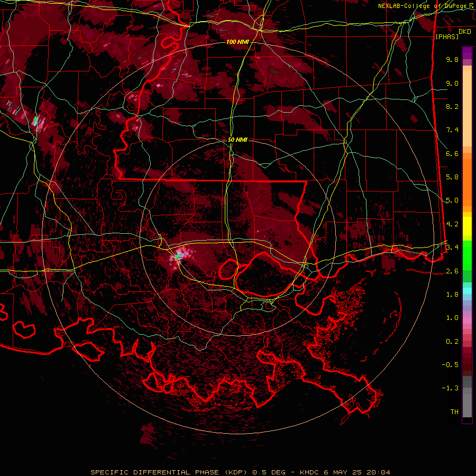Click the bright pink-cyan KDP core near map center

(x=179, y=255)
